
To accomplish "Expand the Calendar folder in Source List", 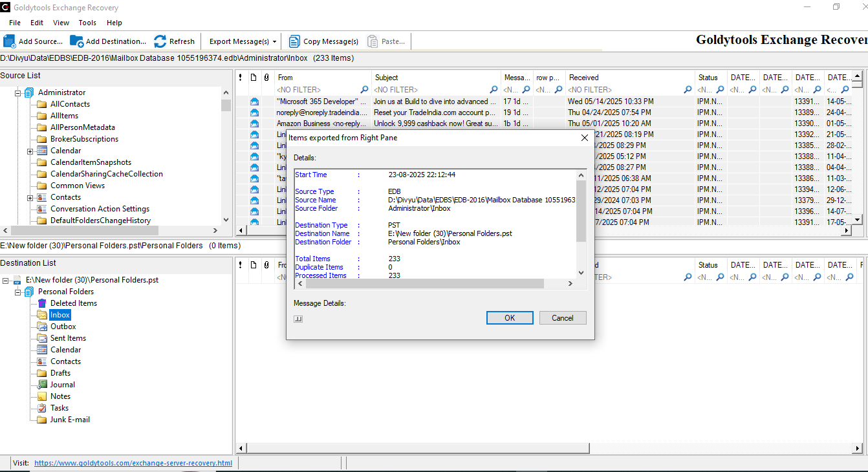I will click(x=30, y=151).
